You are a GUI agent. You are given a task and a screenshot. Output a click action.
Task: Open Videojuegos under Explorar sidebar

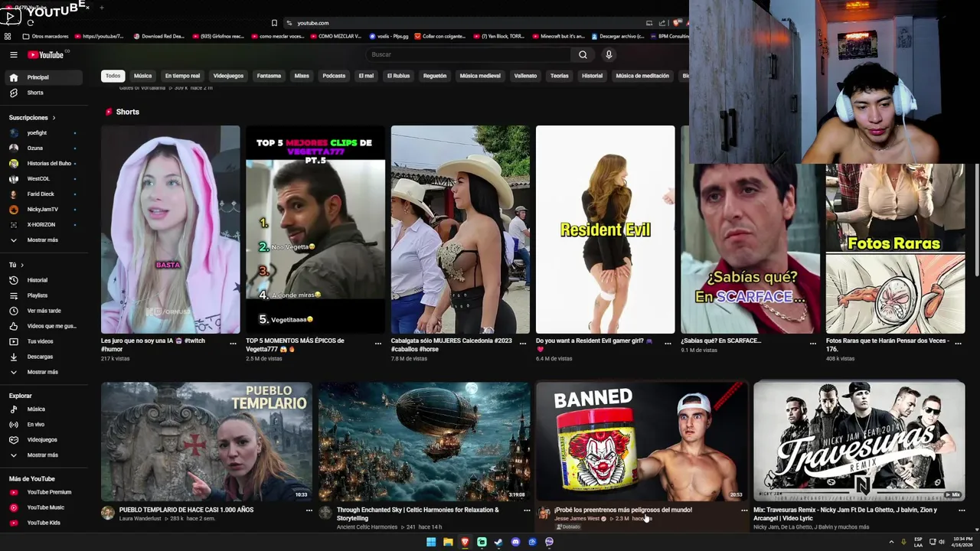[42, 440]
